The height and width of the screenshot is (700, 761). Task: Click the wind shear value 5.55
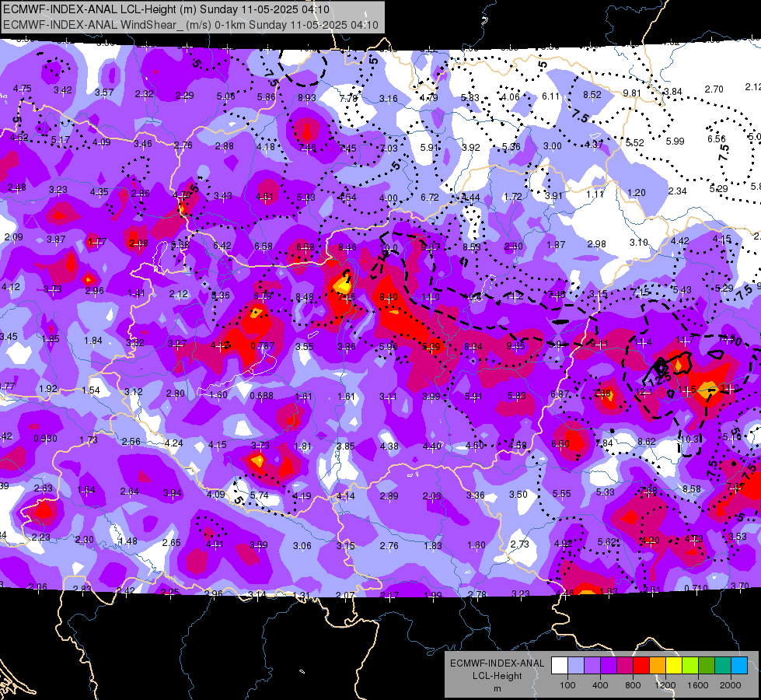point(561,494)
